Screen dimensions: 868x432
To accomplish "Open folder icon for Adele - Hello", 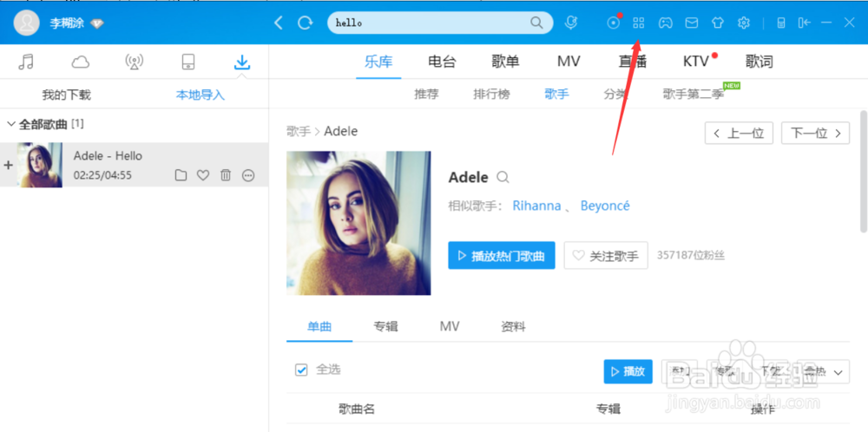I will click(x=181, y=175).
